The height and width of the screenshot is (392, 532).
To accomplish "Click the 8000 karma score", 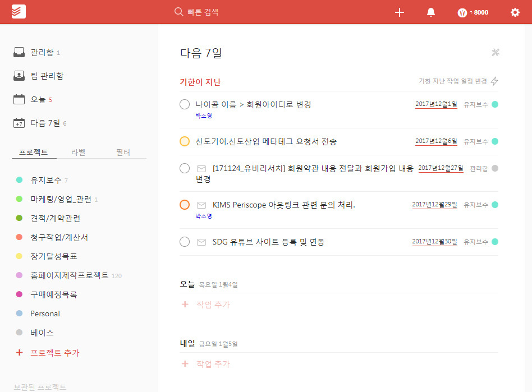I will tap(481, 12).
